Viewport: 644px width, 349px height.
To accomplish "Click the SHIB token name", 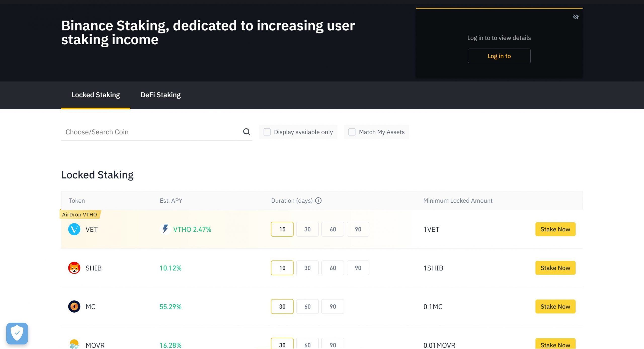I will [94, 268].
